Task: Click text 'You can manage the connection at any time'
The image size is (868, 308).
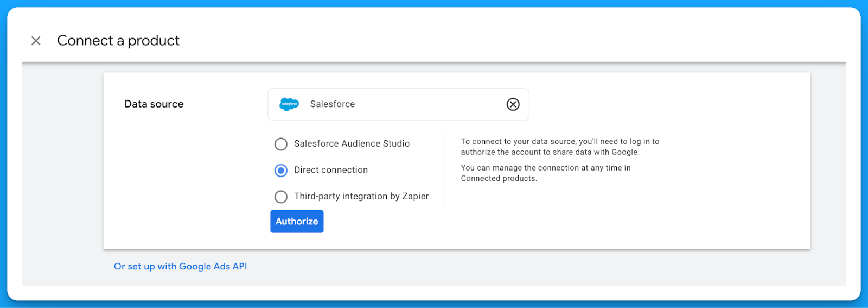Action: pyautogui.click(x=541, y=168)
